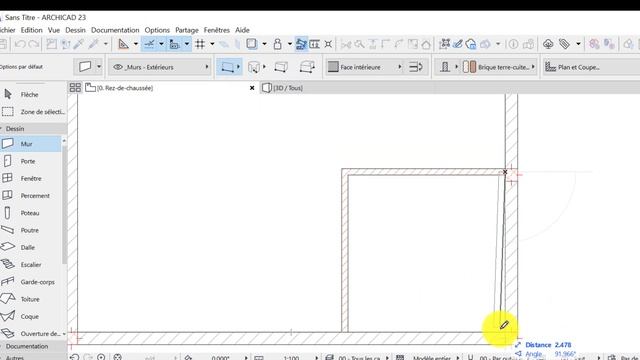Toggle the highlighted suspend groups icon

301,44
